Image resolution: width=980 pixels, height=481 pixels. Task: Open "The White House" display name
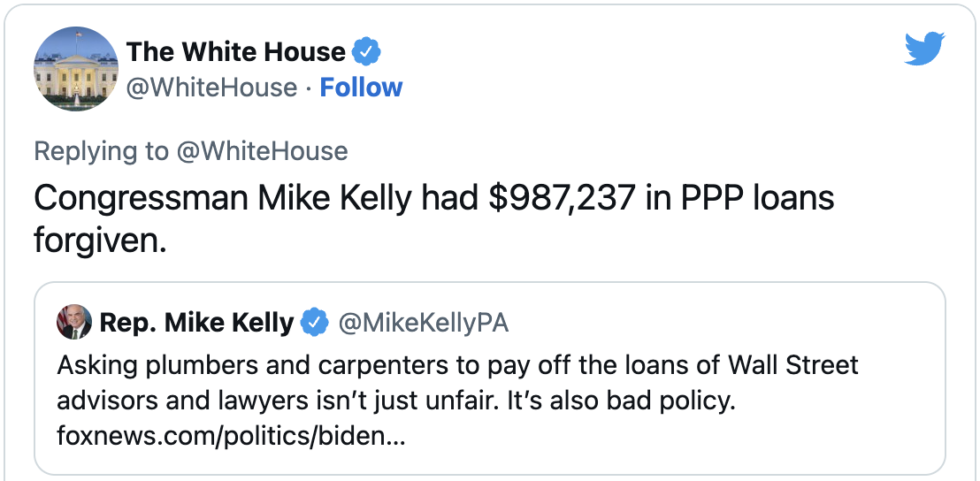(237, 52)
